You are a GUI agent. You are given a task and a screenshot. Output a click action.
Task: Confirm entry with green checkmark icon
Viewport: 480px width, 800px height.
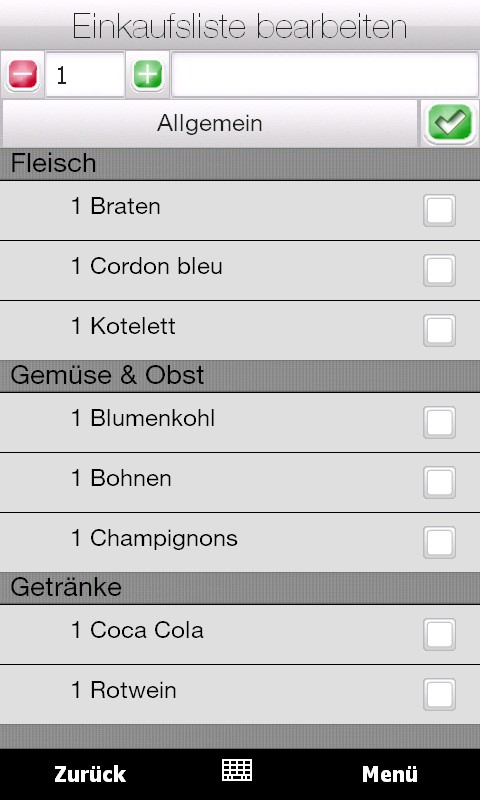(450, 122)
